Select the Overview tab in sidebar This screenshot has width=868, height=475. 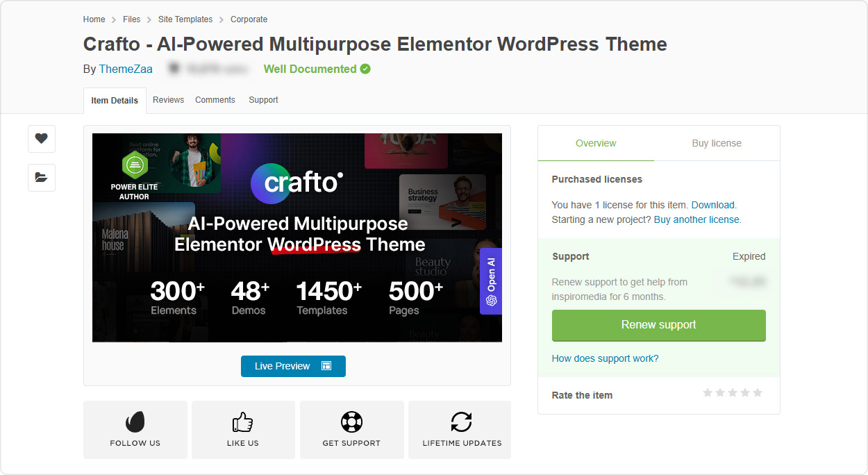pyautogui.click(x=596, y=143)
